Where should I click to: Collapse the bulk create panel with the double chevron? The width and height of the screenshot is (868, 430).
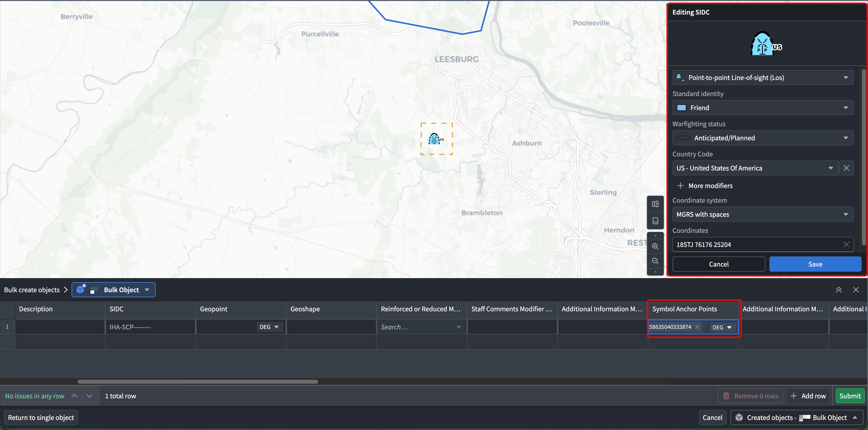[x=839, y=290]
